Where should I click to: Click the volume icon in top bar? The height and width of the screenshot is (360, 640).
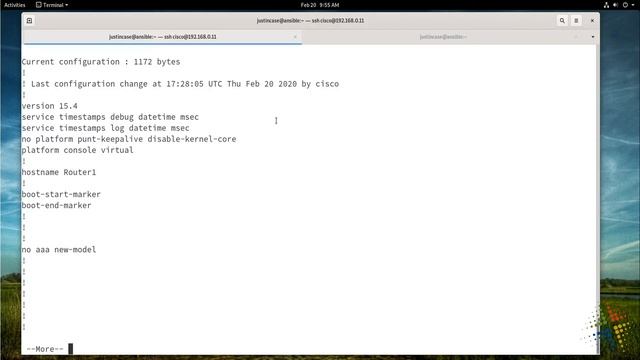(615, 5)
